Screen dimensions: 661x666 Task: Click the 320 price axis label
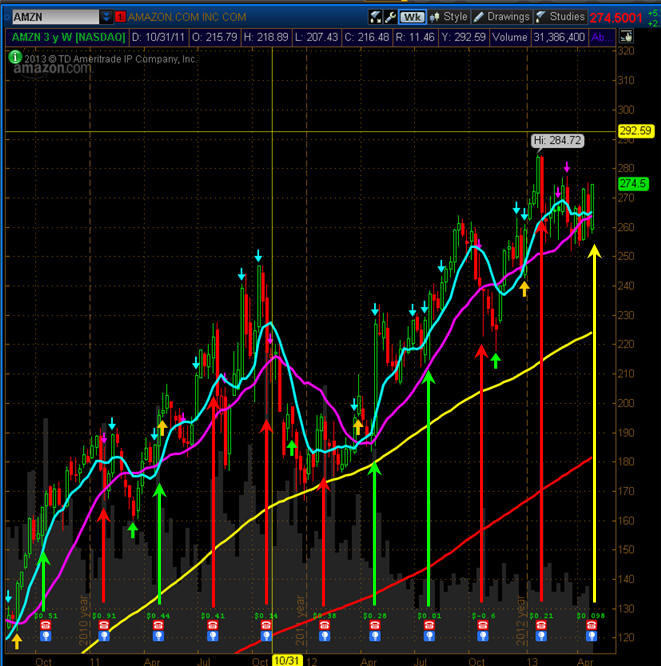pyautogui.click(x=627, y=51)
